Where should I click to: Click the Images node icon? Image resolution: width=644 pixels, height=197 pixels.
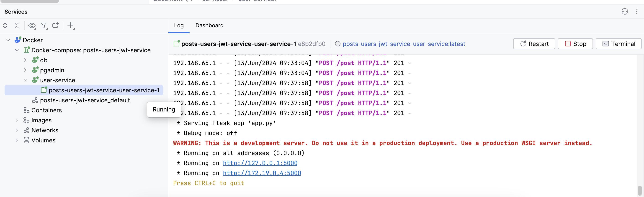point(26,120)
